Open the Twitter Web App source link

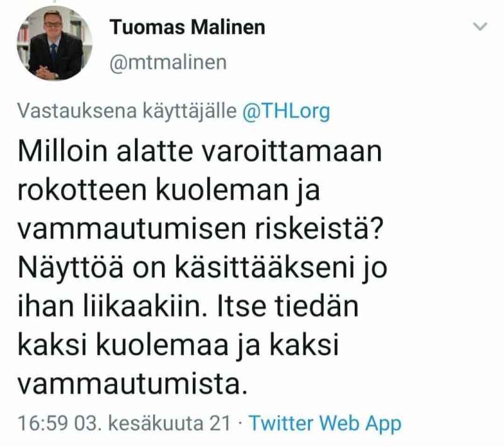pos(325,422)
